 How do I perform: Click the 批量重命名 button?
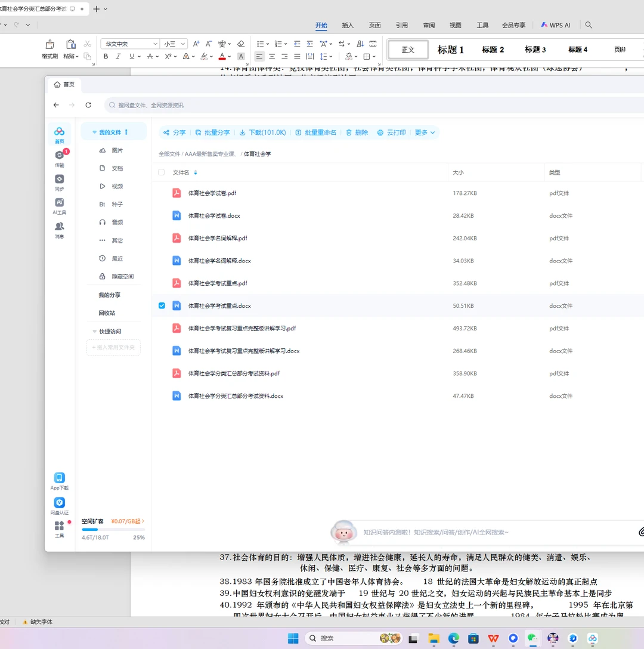pyautogui.click(x=316, y=132)
